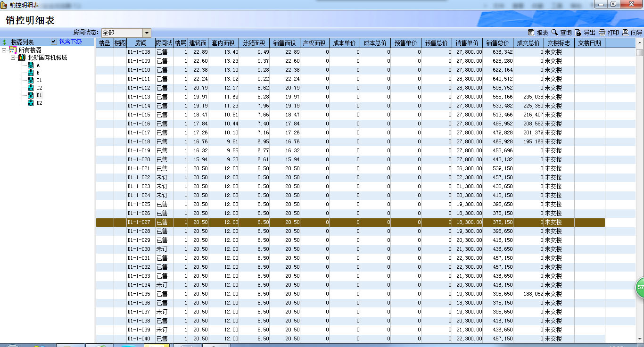This screenshot has width=644, height=347.
Task: Select building A in the tree
Action: [x=38, y=65]
